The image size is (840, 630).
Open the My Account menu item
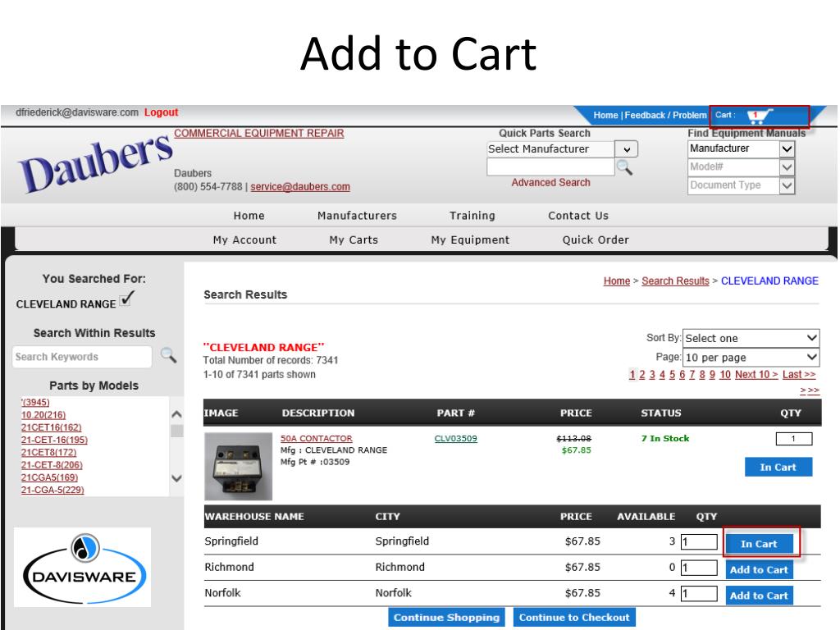pyautogui.click(x=244, y=240)
